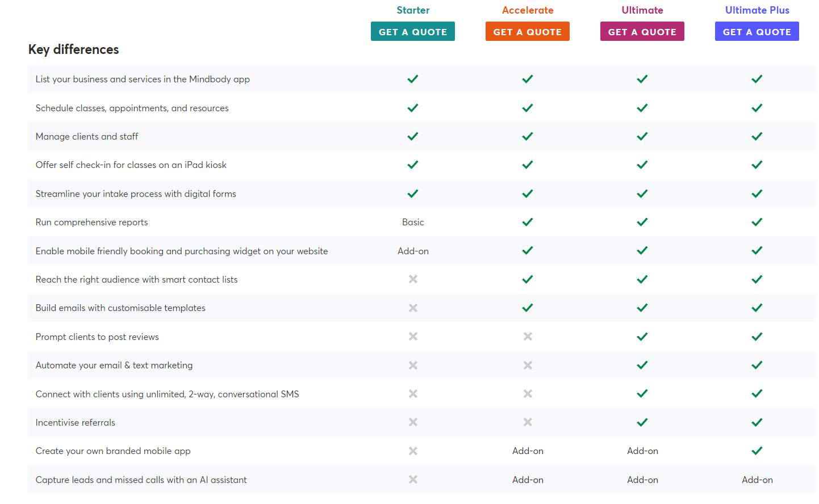This screenshot has width=819, height=504.
Task: Click the Ultimate checkmark for managing clients and staff
Action: coord(642,136)
